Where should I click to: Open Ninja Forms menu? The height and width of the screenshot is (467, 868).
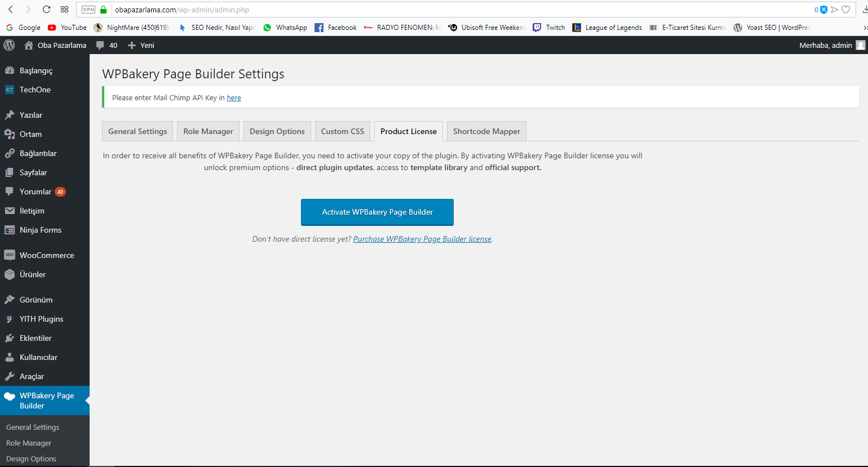pyautogui.click(x=45, y=230)
